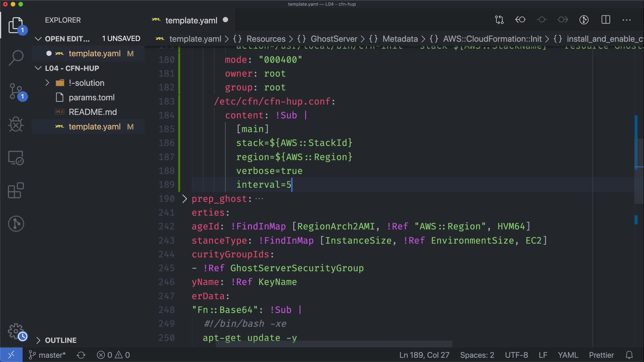Click the Split Editor Right icon
This screenshot has width=644, height=362.
pyautogui.click(x=605, y=20)
